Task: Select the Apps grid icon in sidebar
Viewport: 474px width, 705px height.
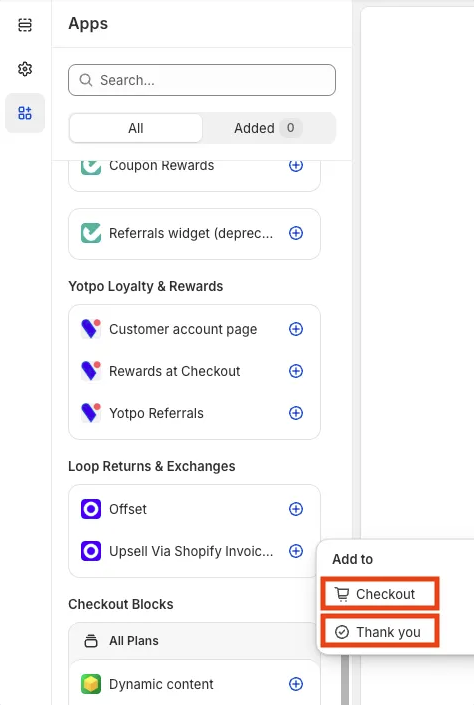Action: point(25,113)
